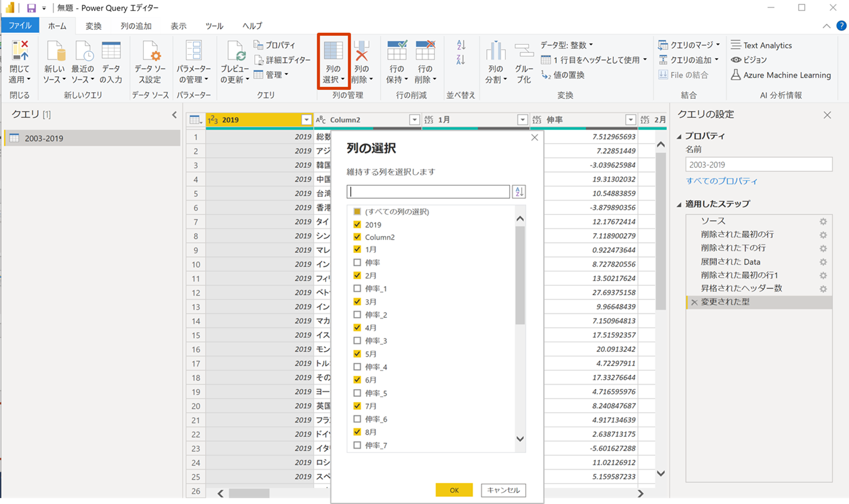
Task: Open 詳細エディター (Advanced Editor)
Action: pos(283,60)
